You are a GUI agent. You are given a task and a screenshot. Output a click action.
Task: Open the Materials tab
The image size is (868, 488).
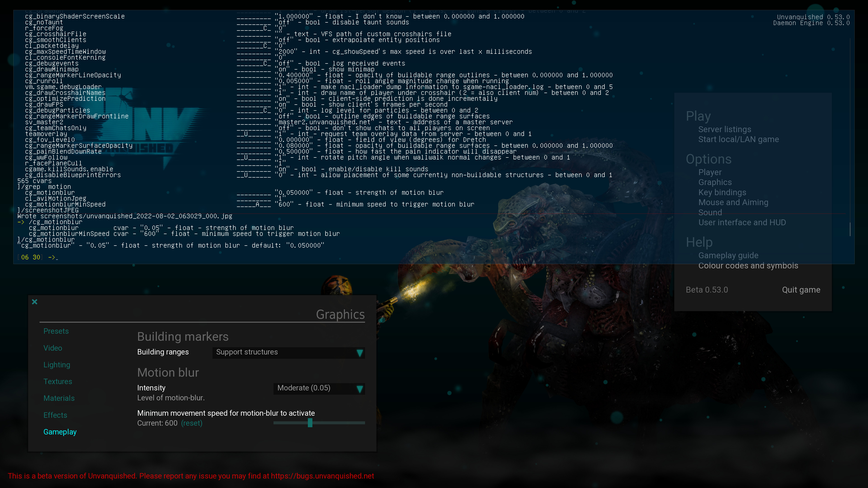pyautogui.click(x=59, y=398)
